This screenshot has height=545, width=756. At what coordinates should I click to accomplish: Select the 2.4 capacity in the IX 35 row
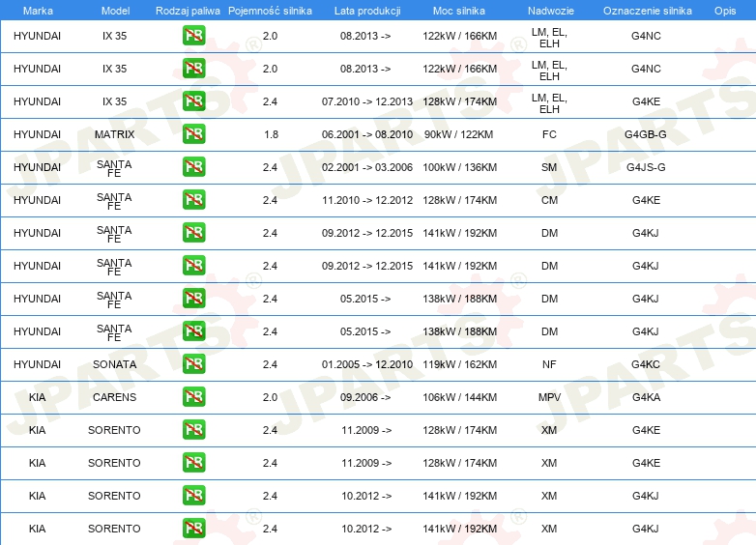click(x=270, y=101)
